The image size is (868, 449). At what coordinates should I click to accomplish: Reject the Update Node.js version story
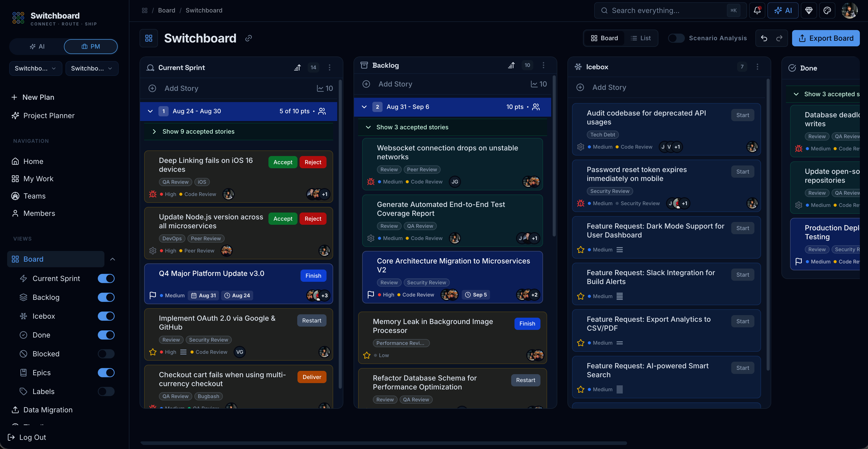(x=313, y=219)
